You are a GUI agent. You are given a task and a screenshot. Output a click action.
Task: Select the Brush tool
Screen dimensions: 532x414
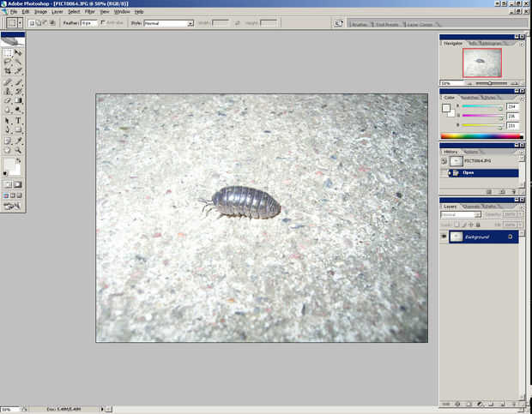point(18,82)
